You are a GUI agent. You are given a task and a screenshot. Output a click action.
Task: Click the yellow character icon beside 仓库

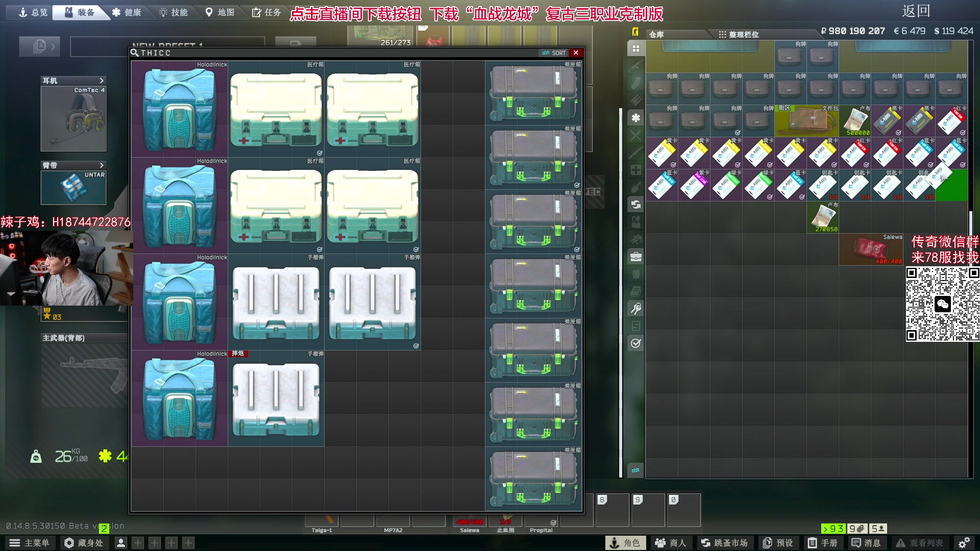[635, 32]
